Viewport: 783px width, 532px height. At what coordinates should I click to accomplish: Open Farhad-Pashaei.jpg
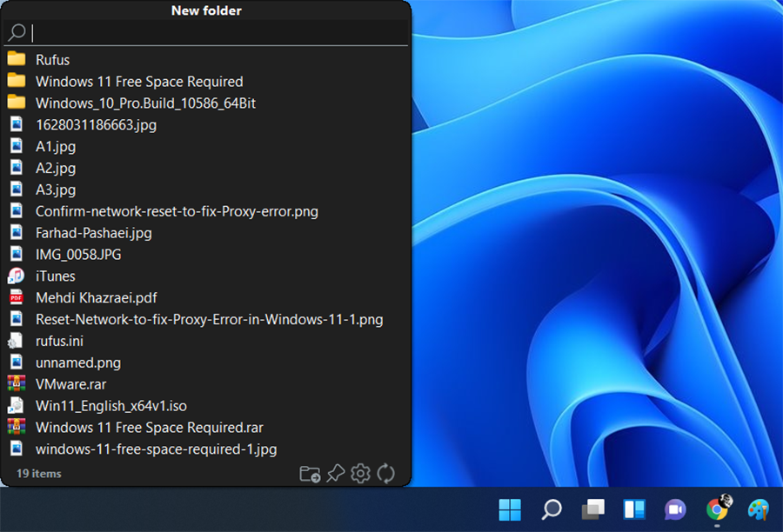tap(93, 232)
